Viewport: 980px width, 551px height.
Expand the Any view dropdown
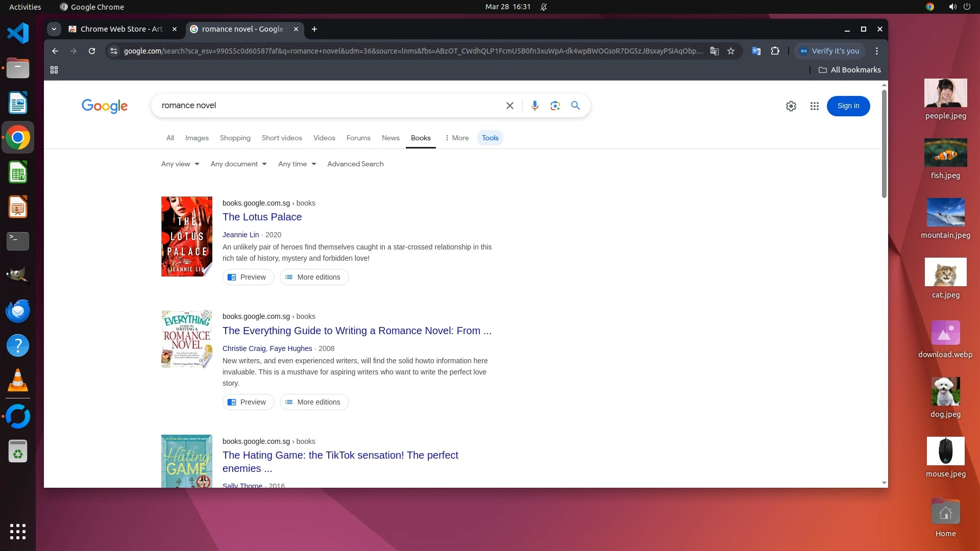point(180,164)
